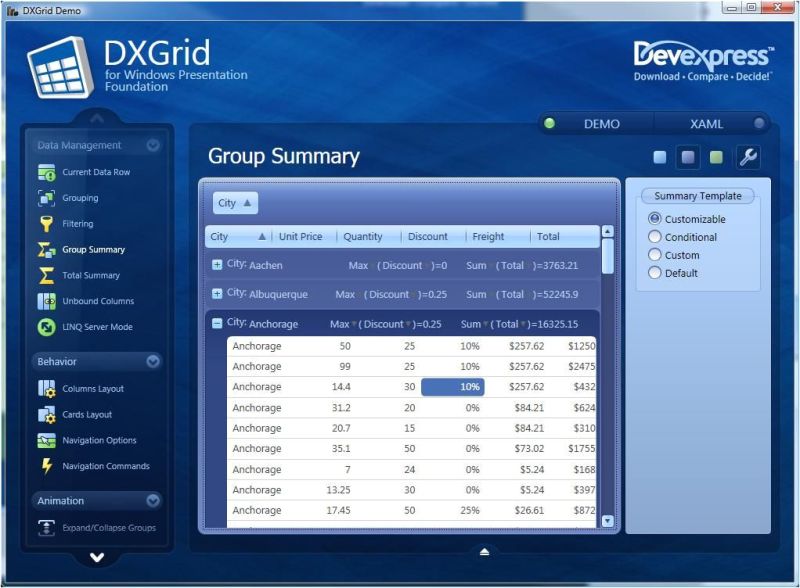The height and width of the screenshot is (588, 800).
Task: Select the Customizable radio button
Action: point(655,218)
